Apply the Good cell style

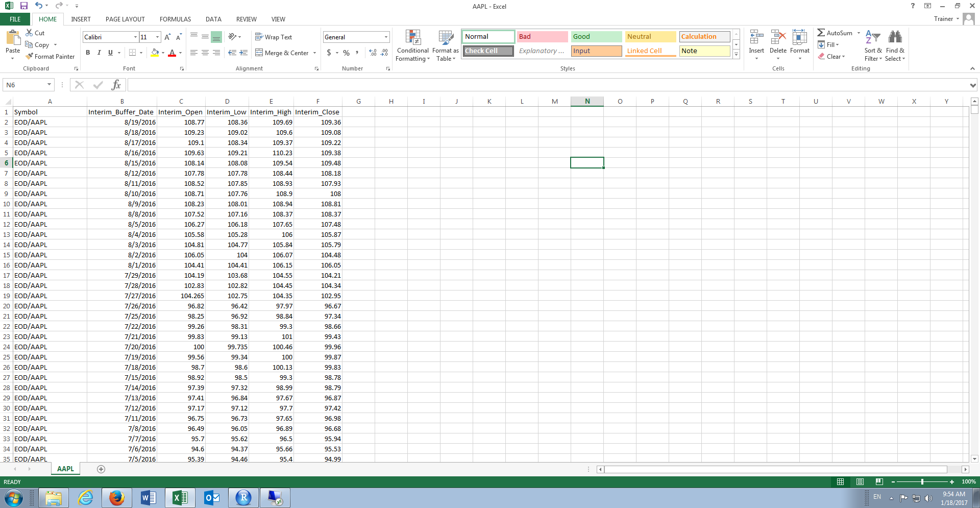[x=596, y=37]
